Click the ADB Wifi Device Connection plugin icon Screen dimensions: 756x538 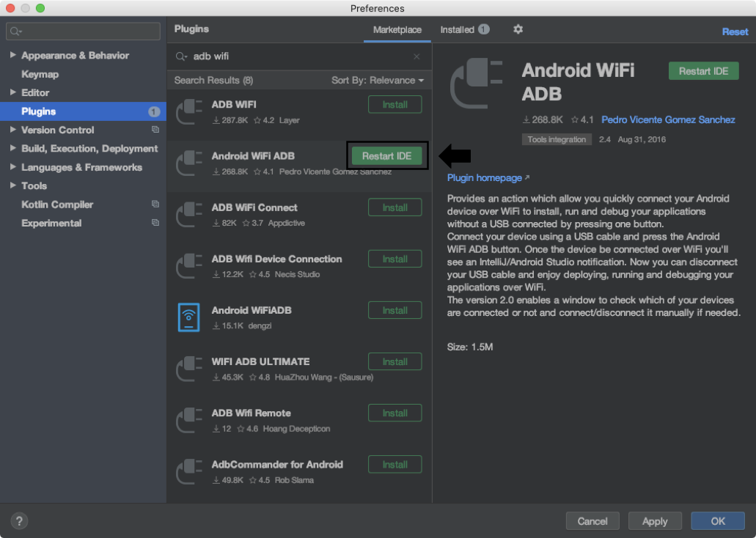coord(189,266)
